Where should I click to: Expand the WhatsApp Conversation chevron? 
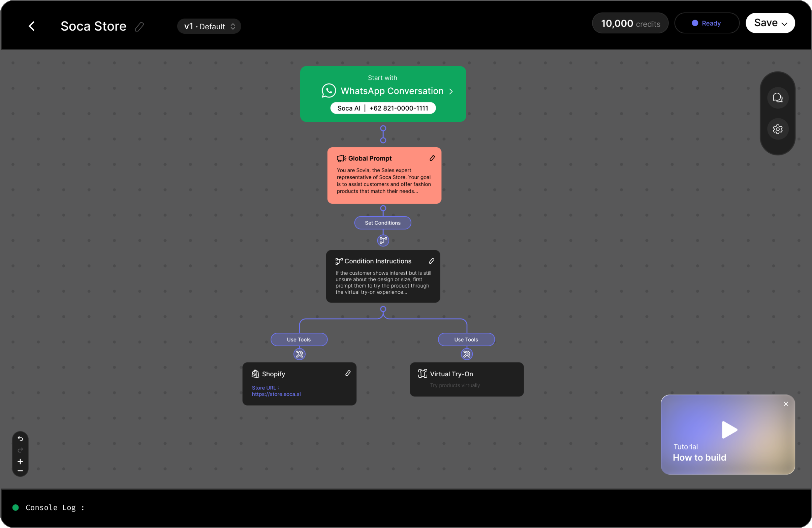click(x=451, y=91)
